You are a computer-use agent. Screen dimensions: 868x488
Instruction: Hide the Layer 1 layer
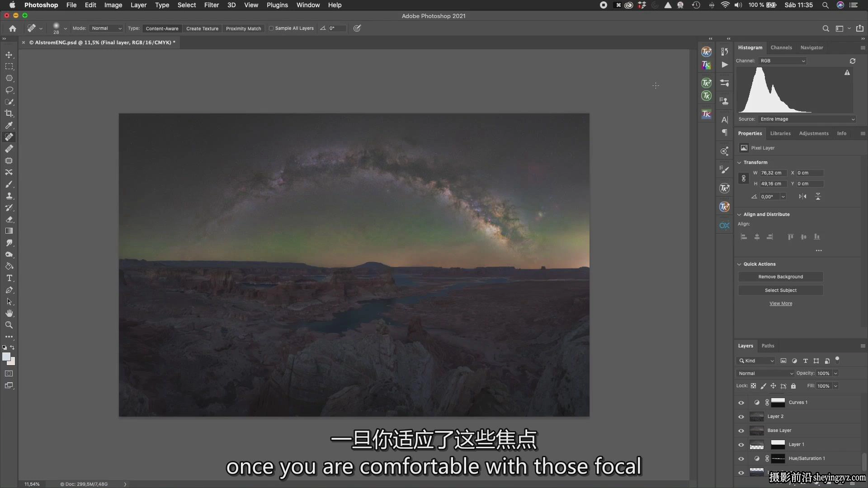pyautogui.click(x=741, y=445)
